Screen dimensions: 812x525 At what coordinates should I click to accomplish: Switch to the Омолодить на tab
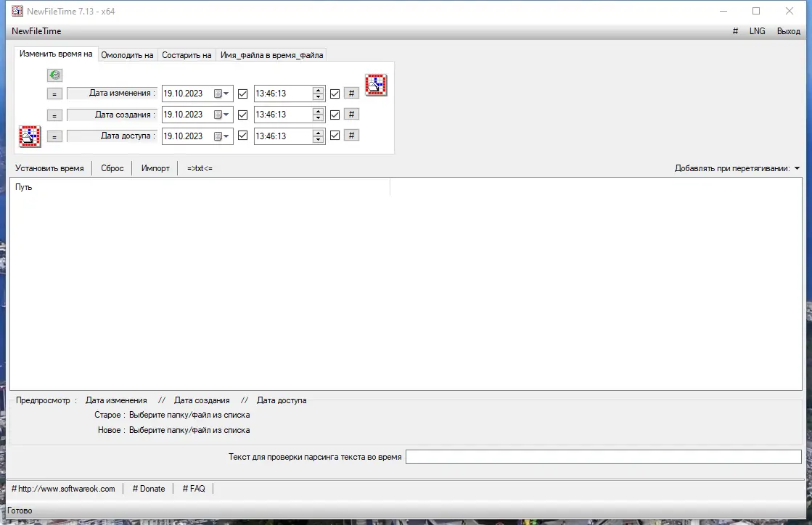tap(127, 55)
